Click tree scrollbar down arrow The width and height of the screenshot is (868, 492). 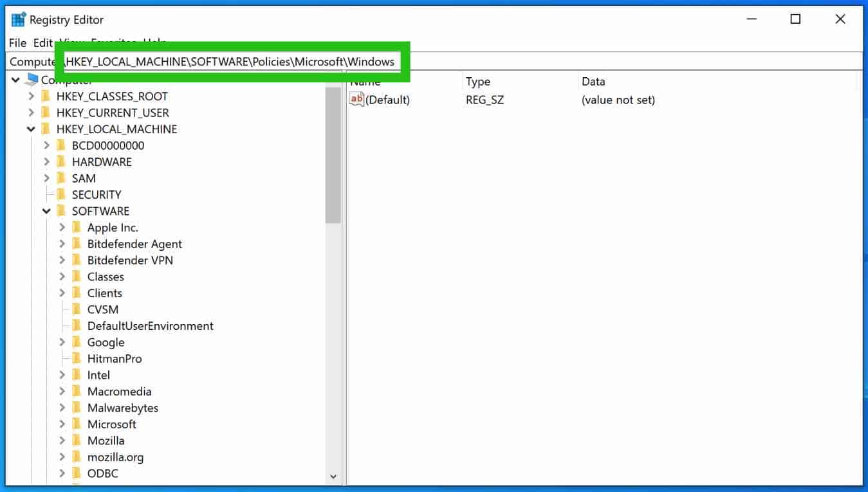point(333,477)
